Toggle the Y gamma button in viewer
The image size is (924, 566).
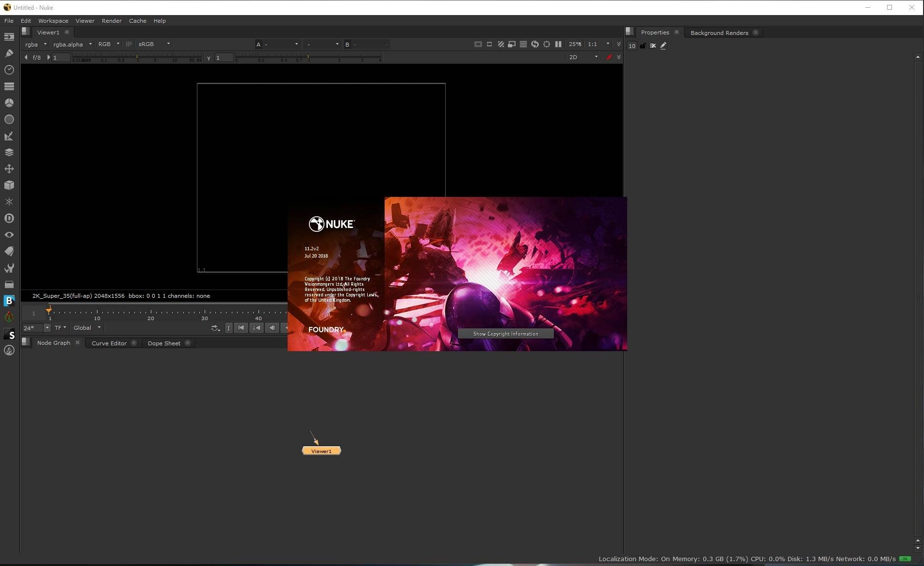tap(209, 58)
